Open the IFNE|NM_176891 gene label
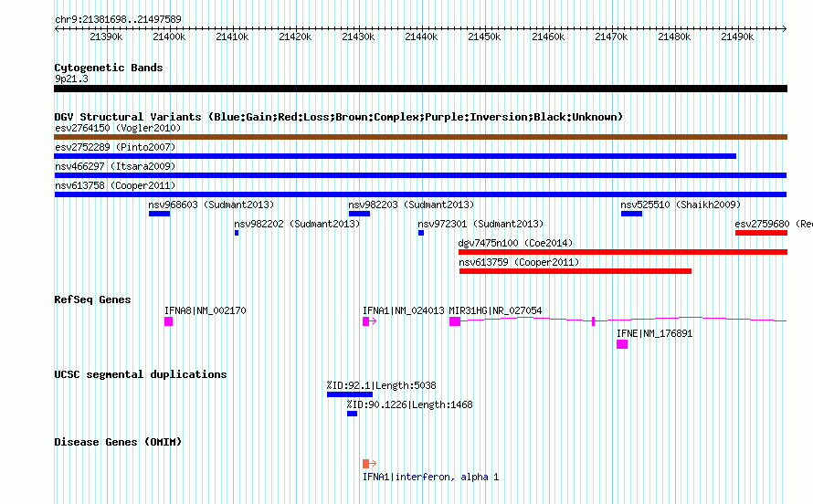Image resolution: width=813 pixels, height=504 pixels. coord(654,333)
